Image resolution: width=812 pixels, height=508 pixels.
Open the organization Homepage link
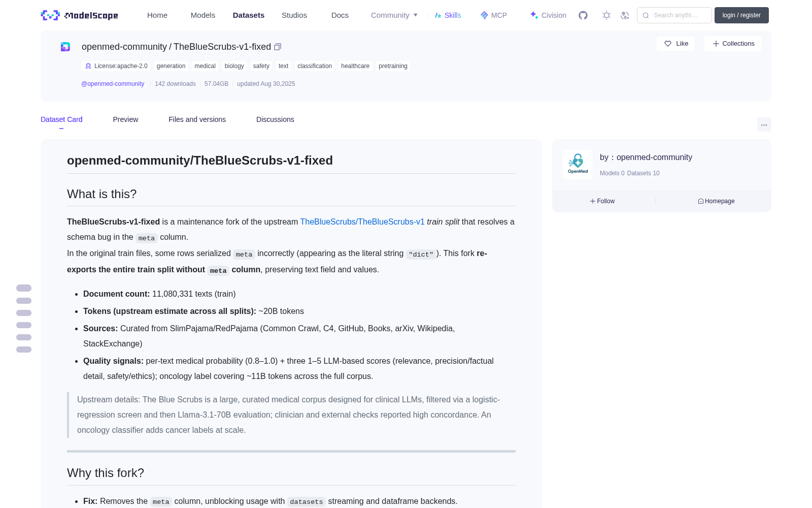click(x=716, y=201)
